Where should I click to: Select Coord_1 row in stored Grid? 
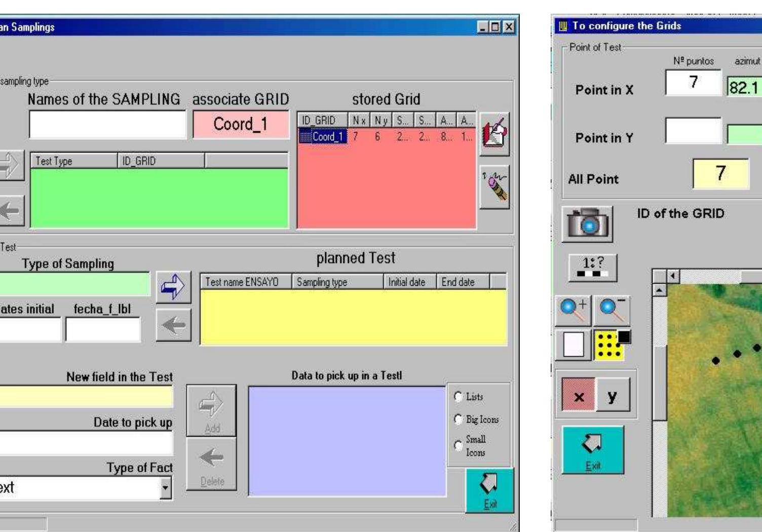386,137
